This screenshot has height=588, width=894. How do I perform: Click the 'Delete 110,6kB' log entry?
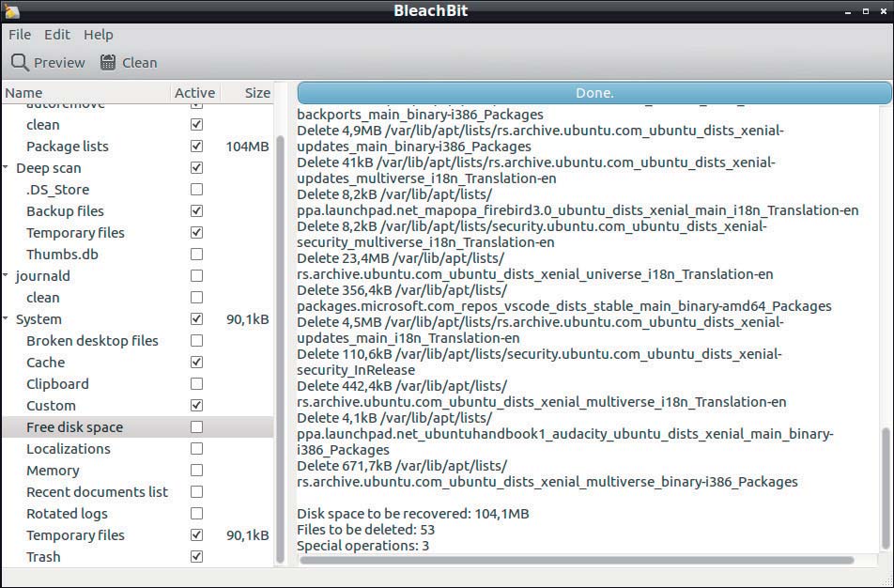coord(539,363)
